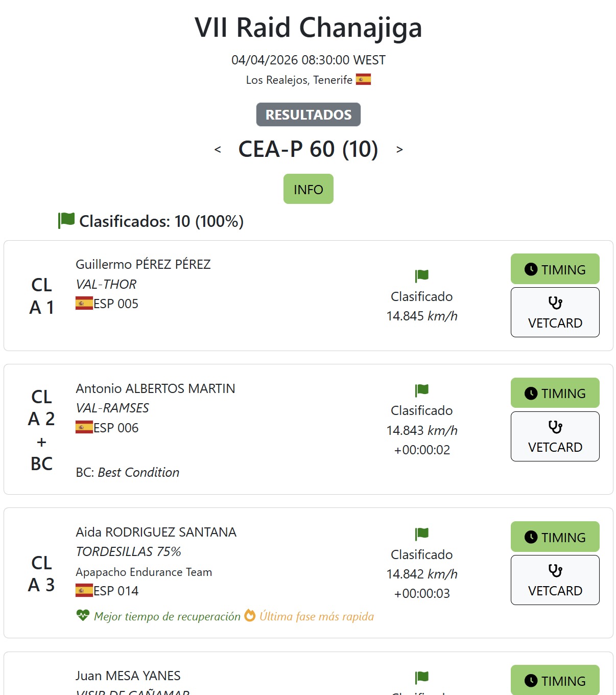Open TIMING for Juan Mesa Yanes
This screenshot has height=695, width=616.
click(555, 681)
